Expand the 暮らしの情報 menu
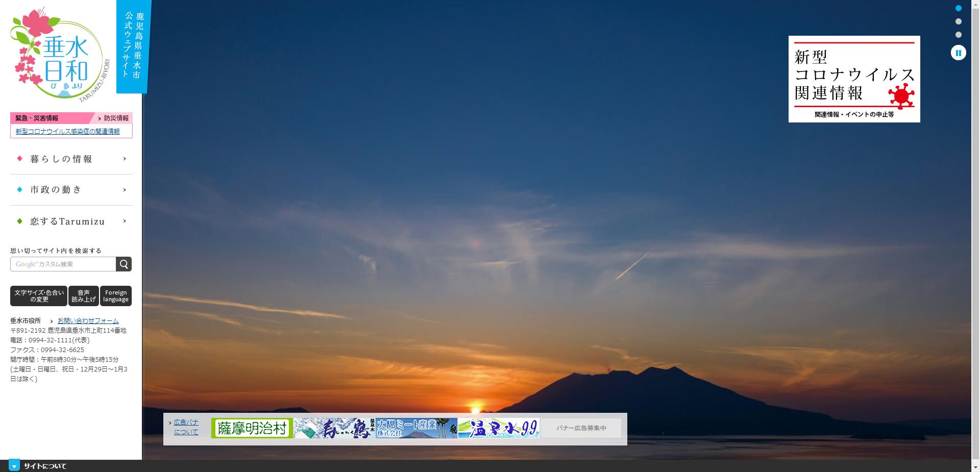 click(x=71, y=159)
